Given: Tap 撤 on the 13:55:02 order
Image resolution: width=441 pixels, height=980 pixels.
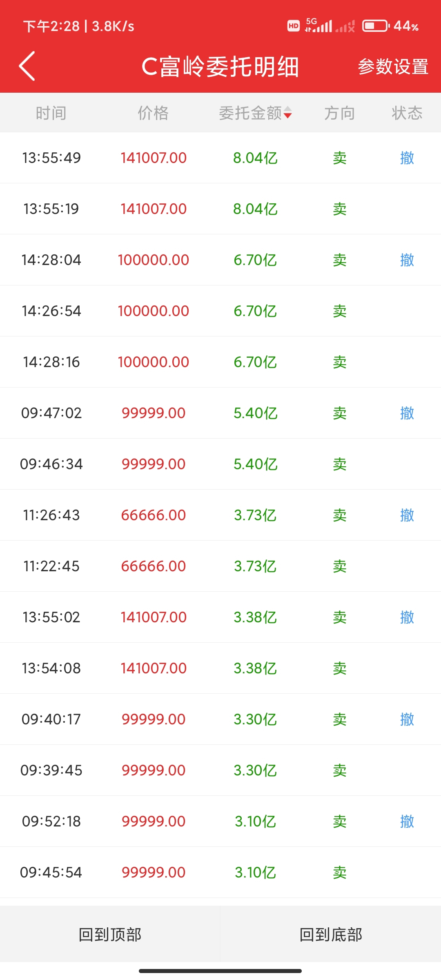Looking at the screenshot, I should pyautogui.click(x=407, y=617).
